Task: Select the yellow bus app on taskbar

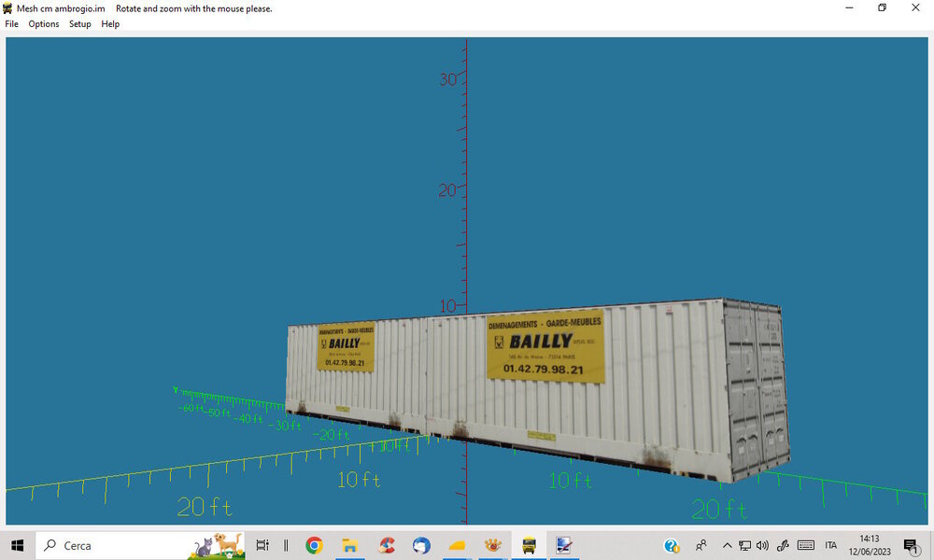Action: (x=529, y=545)
